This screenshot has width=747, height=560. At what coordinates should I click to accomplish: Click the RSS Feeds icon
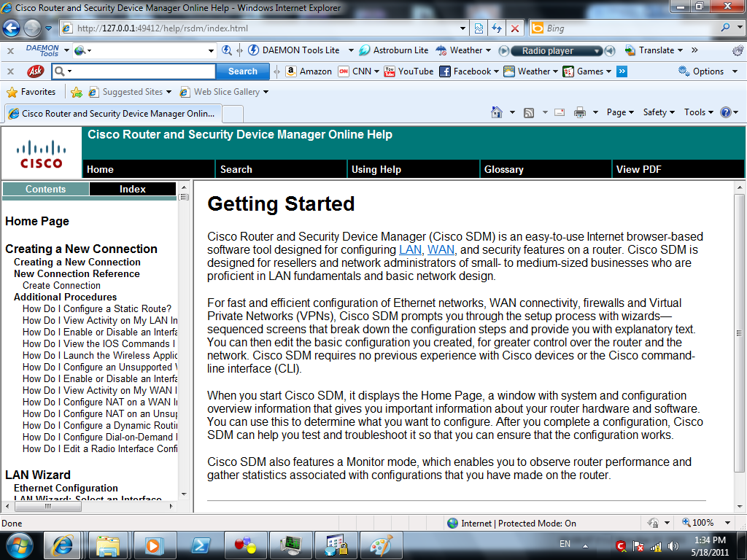click(x=529, y=113)
